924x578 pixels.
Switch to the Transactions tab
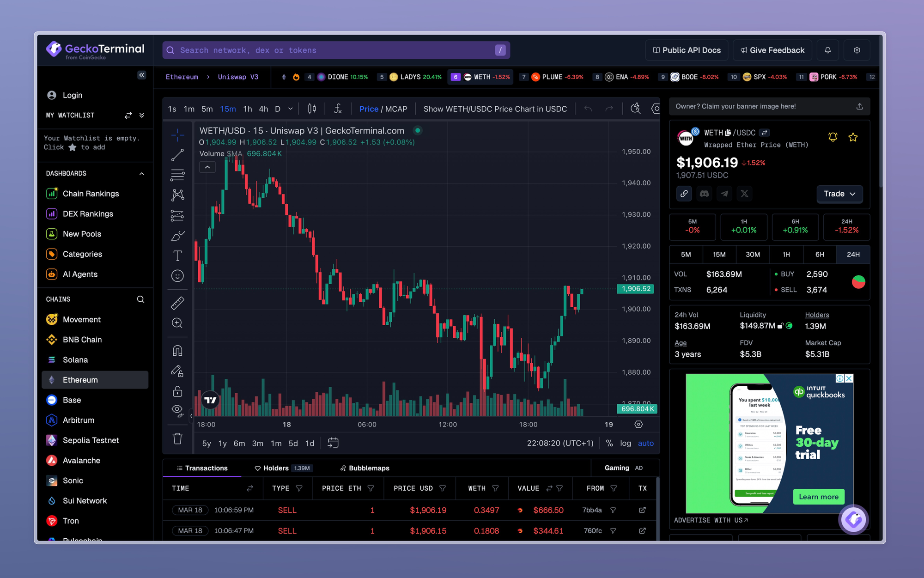coord(202,468)
